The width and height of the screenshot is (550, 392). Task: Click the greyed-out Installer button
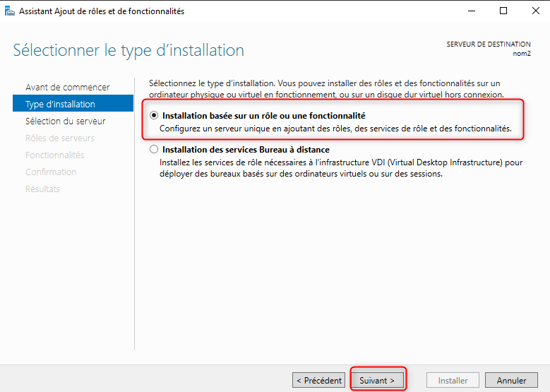click(x=453, y=381)
